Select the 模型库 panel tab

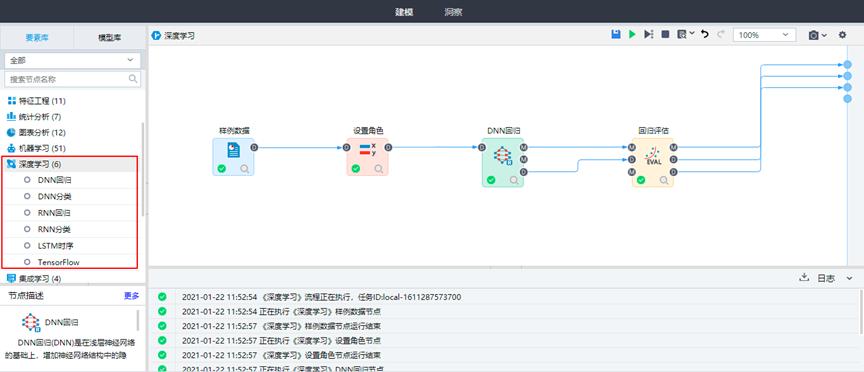pos(110,38)
